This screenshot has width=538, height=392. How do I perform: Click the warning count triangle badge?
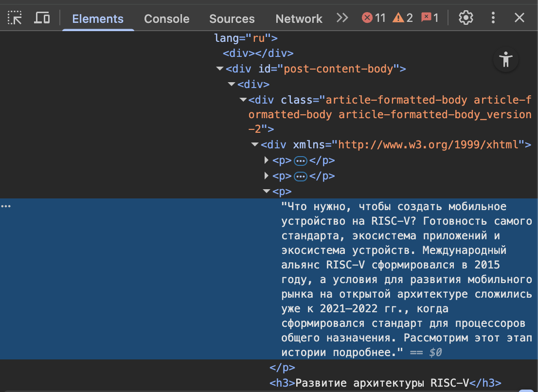pyautogui.click(x=403, y=18)
